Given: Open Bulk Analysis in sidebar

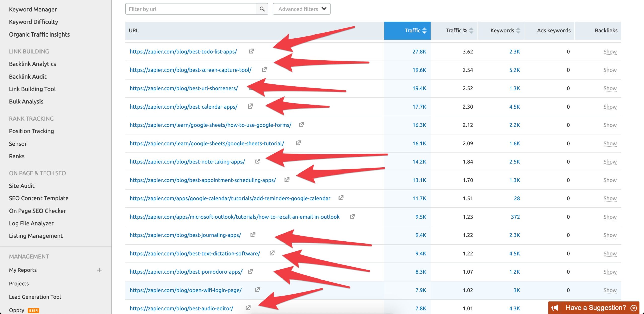Looking at the screenshot, I should point(26,102).
